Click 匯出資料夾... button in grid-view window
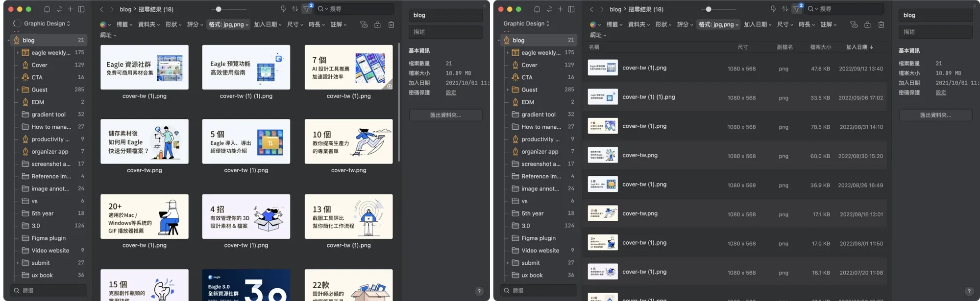The height and width of the screenshot is (301, 980). (445, 115)
